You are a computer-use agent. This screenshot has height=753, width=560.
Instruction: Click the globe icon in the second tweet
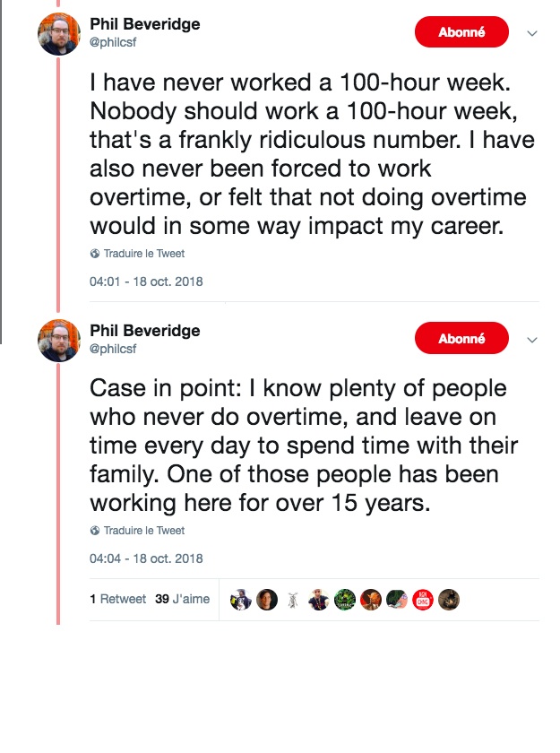tap(95, 531)
